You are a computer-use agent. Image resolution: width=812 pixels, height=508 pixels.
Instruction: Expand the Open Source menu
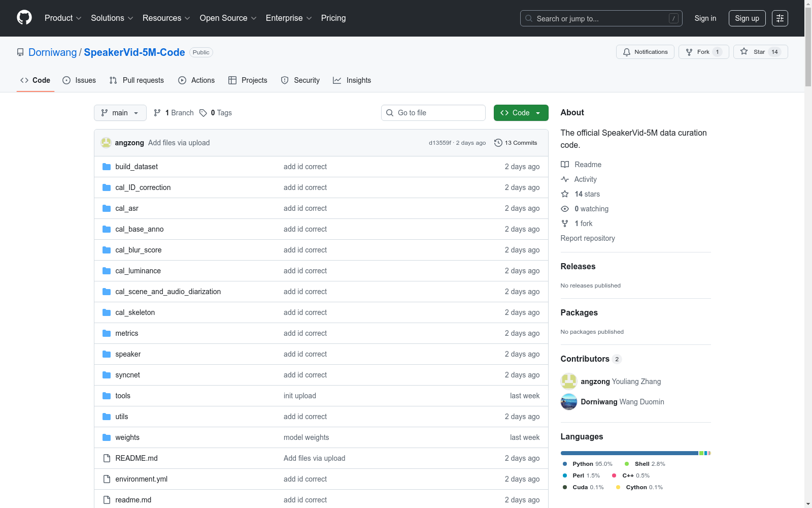228,18
